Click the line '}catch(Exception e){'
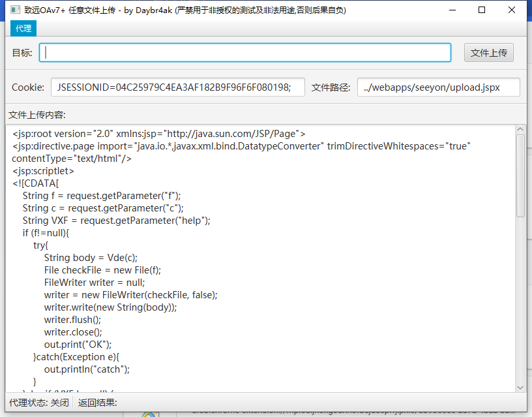This screenshot has width=532, height=417. 76,357
